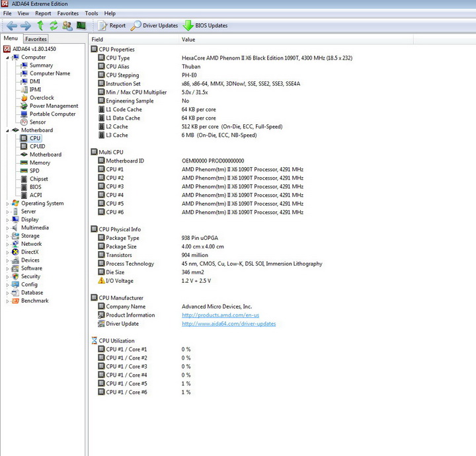Open the SPD page

(x=34, y=171)
